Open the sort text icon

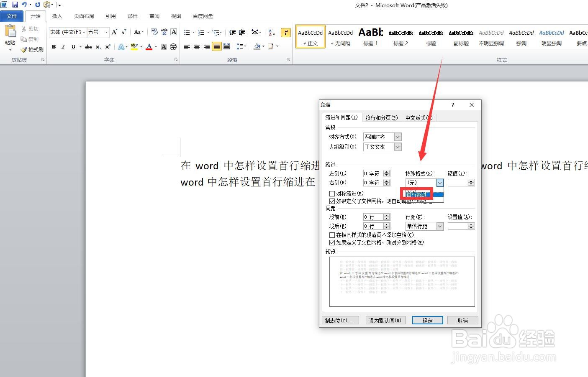point(271,32)
